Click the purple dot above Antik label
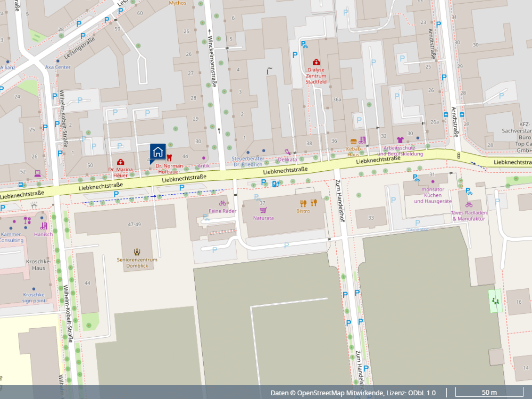 (204, 158)
